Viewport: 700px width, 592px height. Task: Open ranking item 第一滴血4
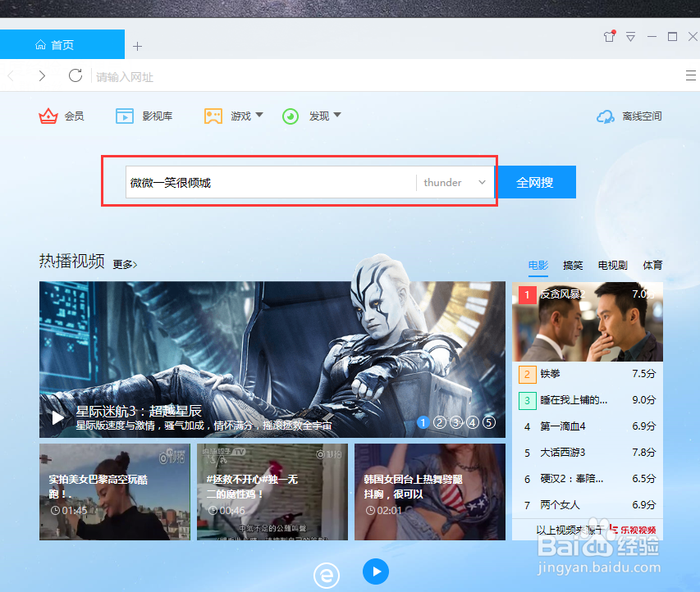[588, 426]
